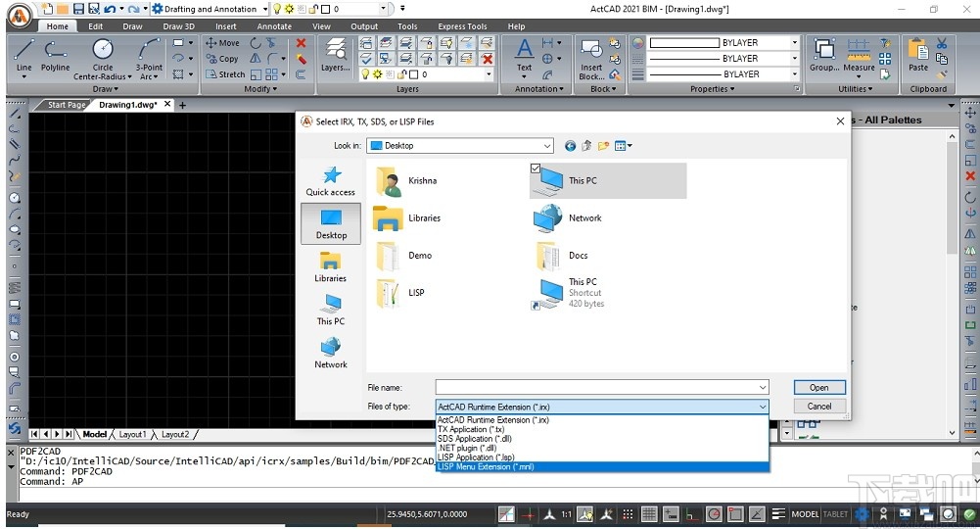The height and width of the screenshot is (529, 980).
Task: Toggle MODEL space button in status bar
Action: click(805, 514)
